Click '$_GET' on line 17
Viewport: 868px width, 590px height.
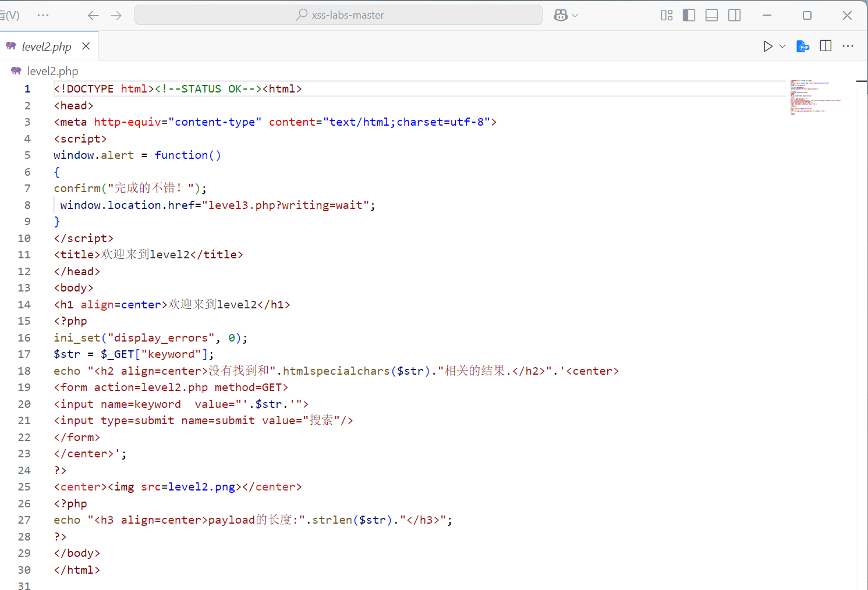(x=118, y=354)
